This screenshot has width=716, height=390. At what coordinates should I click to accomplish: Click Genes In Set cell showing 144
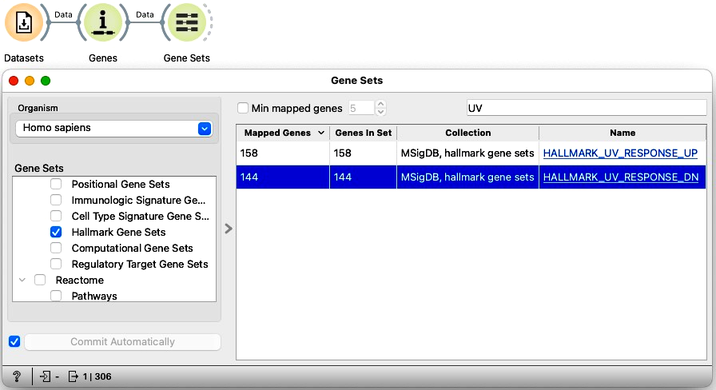(x=363, y=177)
